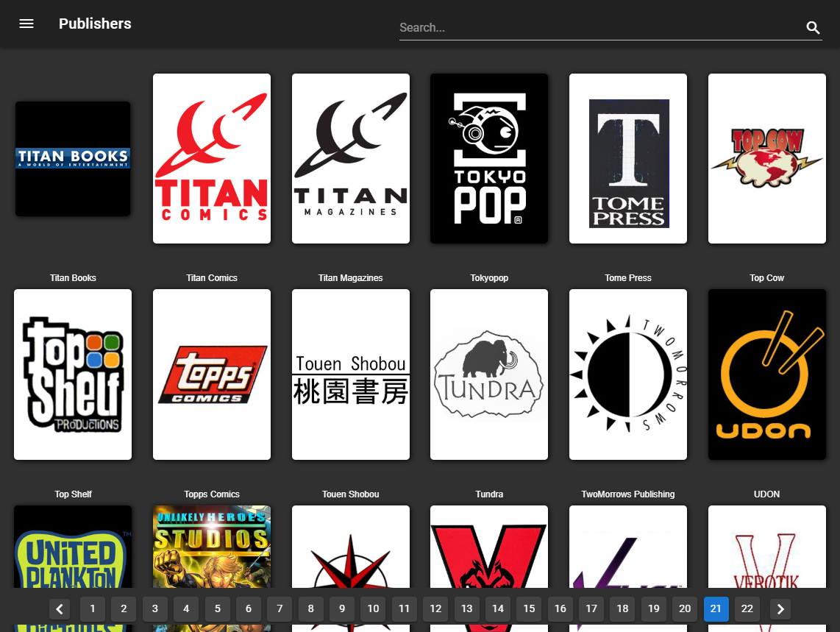Image resolution: width=840 pixels, height=632 pixels.
Task: Open the Touen Shobou logo card
Action: tap(350, 374)
